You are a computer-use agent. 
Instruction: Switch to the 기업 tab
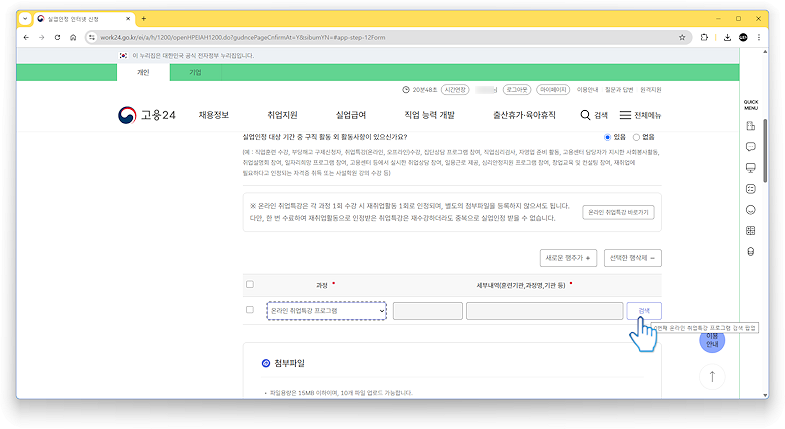pyautogui.click(x=195, y=73)
